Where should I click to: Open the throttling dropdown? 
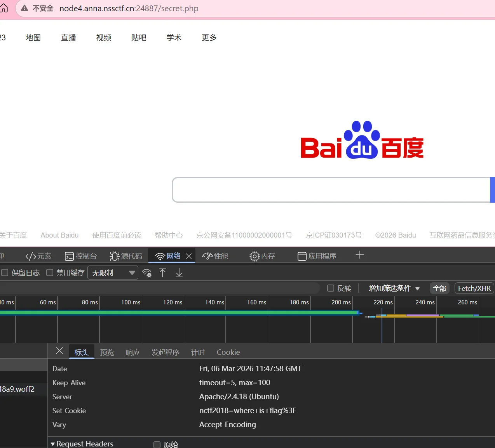(x=113, y=273)
